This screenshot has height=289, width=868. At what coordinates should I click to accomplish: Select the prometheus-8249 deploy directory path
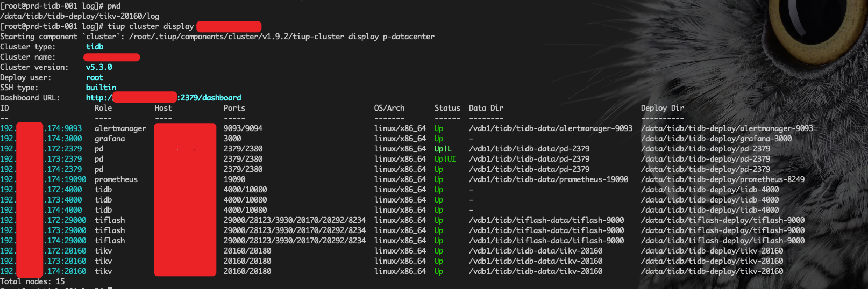coord(723,179)
